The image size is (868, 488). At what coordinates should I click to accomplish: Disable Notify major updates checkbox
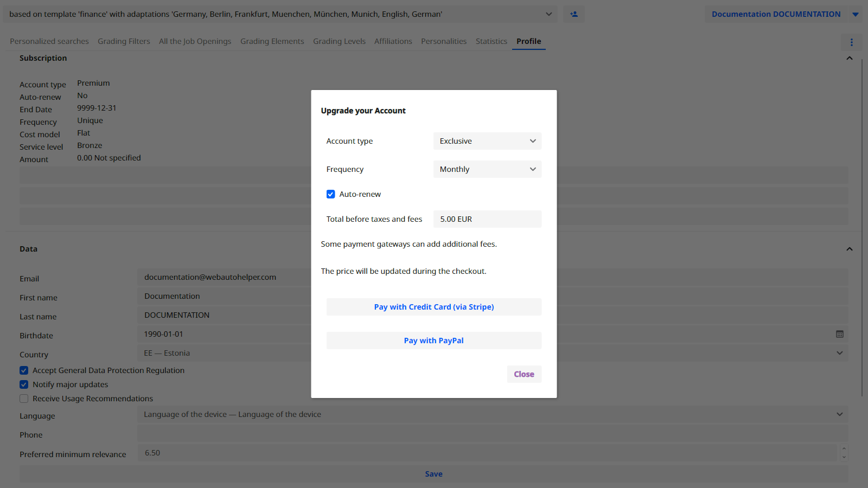pyautogui.click(x=24, y=384)
